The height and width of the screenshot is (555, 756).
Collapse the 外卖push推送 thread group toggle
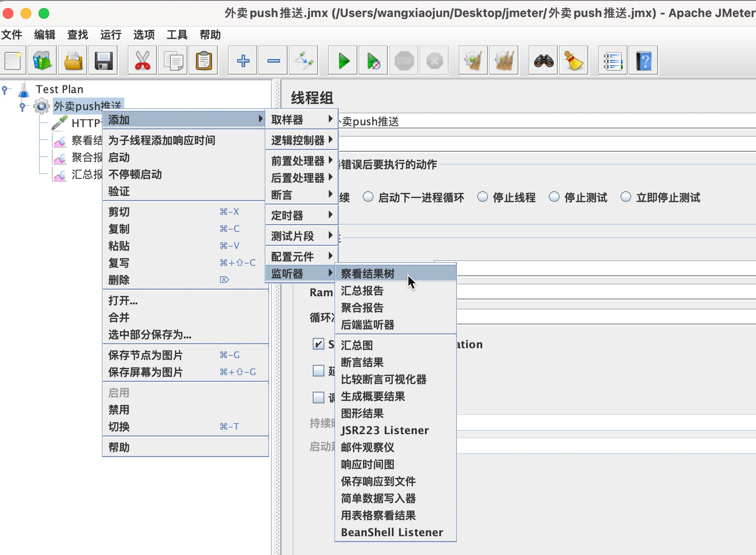(22, 107)
